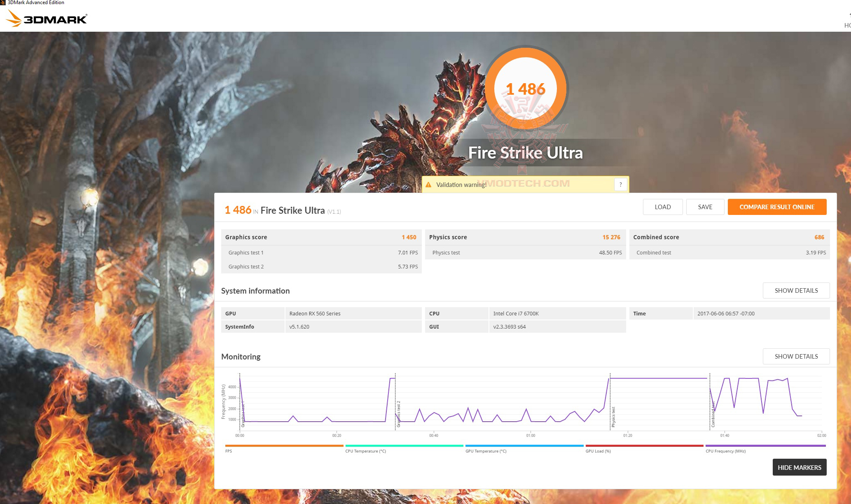Toggle the GPU Temperature chart series
The image size is (851, 504).
tap(524, 446)
